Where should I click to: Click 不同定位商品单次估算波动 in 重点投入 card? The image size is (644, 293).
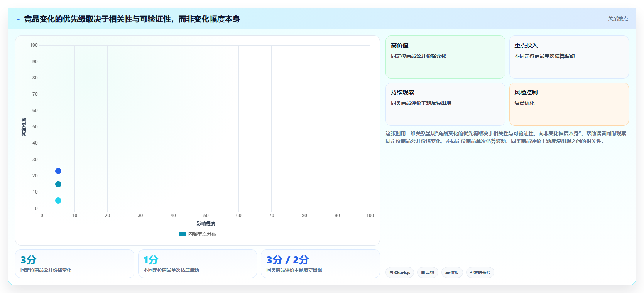point(544,56)
